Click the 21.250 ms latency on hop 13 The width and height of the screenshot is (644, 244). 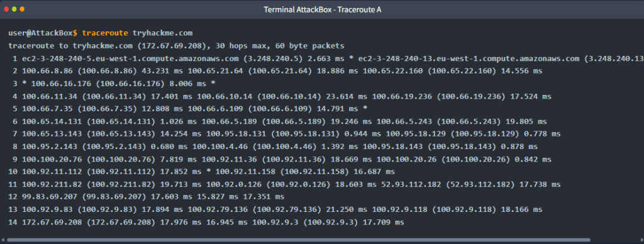click(x=347, y=209)
